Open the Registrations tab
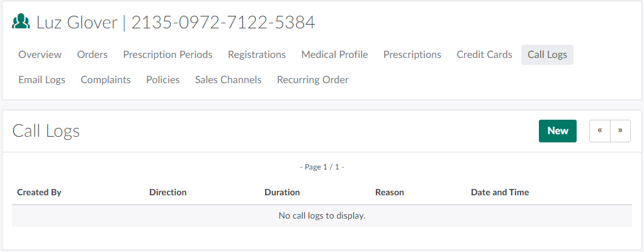The height and width of the screenshot is (252, 644). click(257, 55)
